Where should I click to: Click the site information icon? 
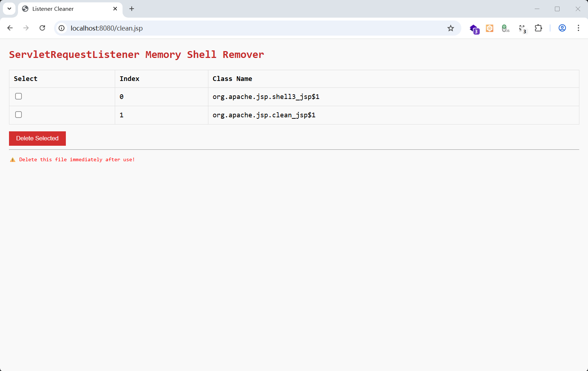tap(62, 28)
